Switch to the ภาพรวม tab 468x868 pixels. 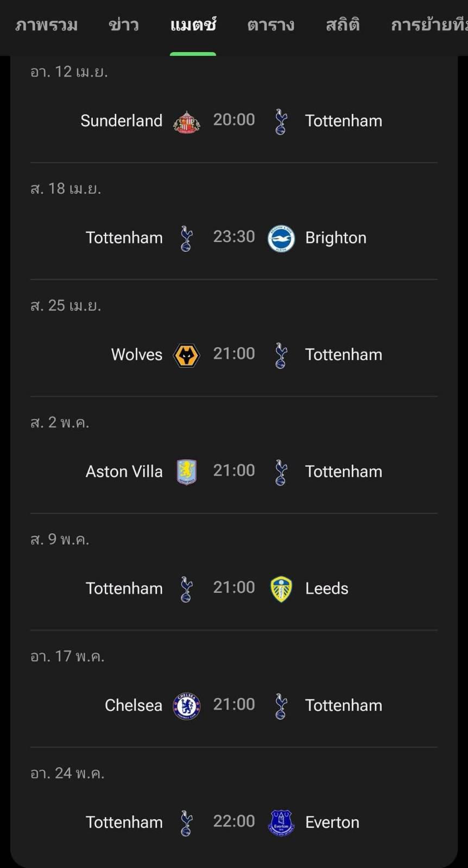(x=47, y=25)
